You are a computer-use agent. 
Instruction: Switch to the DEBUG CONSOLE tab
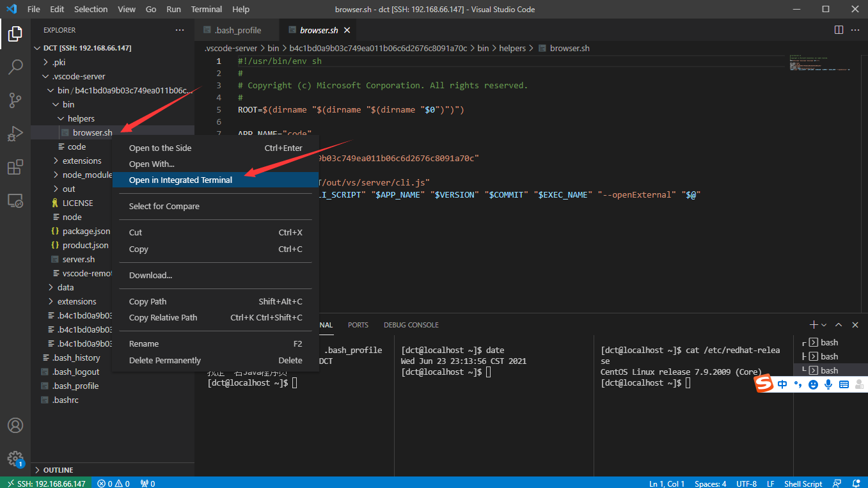click(x=411, y=325)
